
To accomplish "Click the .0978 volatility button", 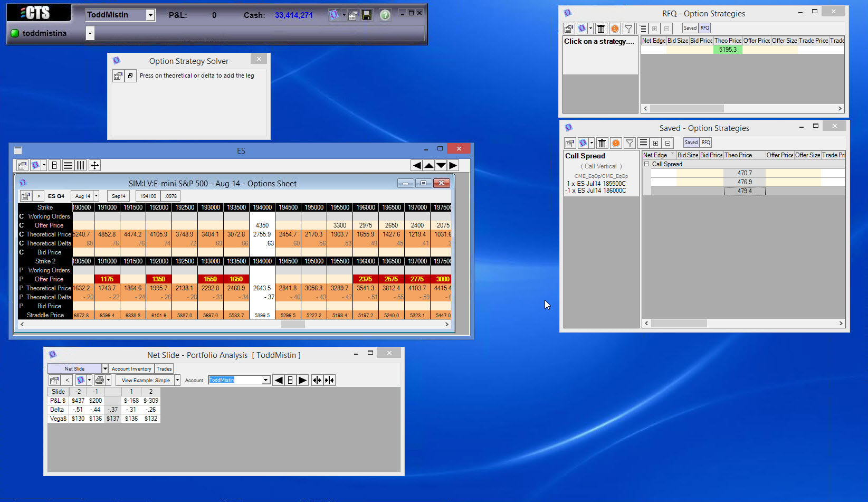I will coord(171,196).
